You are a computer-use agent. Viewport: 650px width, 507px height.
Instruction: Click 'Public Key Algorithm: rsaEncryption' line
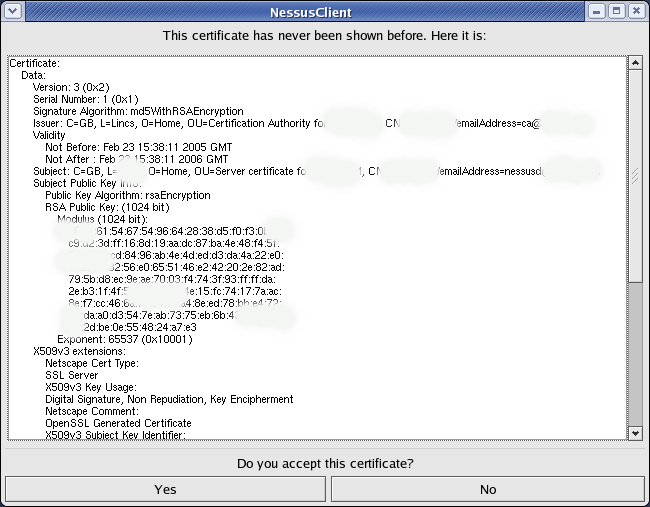click(x=128, y=196)
